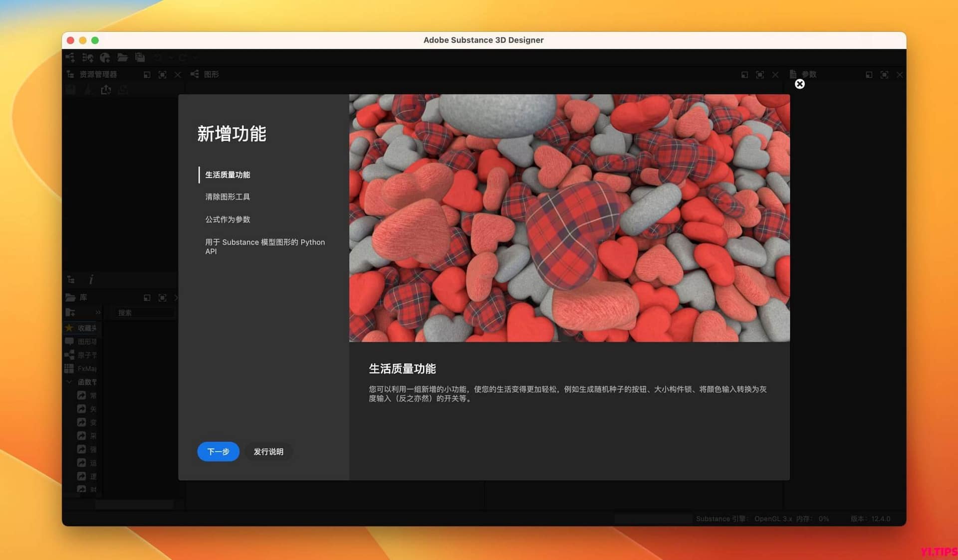Click the 搜索 search field in the library
Screen dimensions: 958x560
click(142, 312)
